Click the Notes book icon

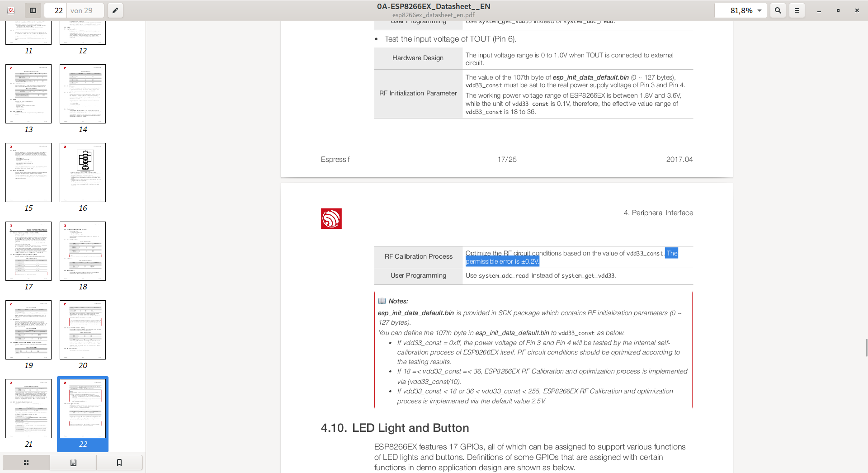click(x=382, y=301)
